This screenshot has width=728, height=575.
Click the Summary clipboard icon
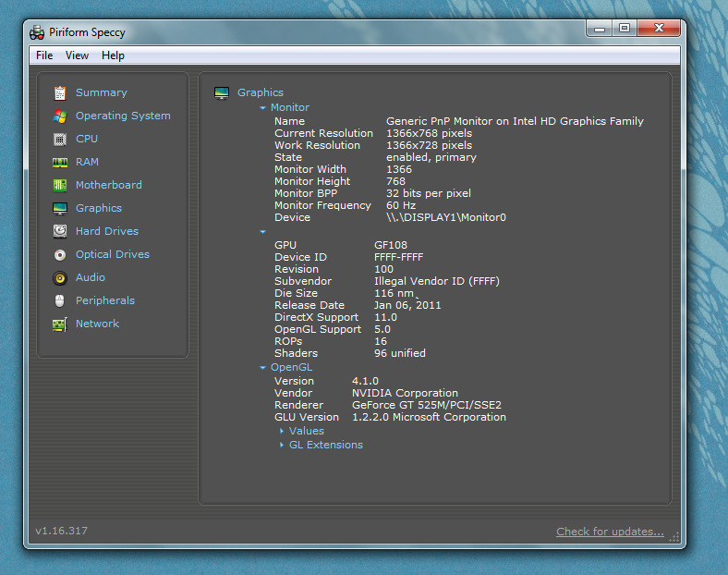tap(60, 92)
